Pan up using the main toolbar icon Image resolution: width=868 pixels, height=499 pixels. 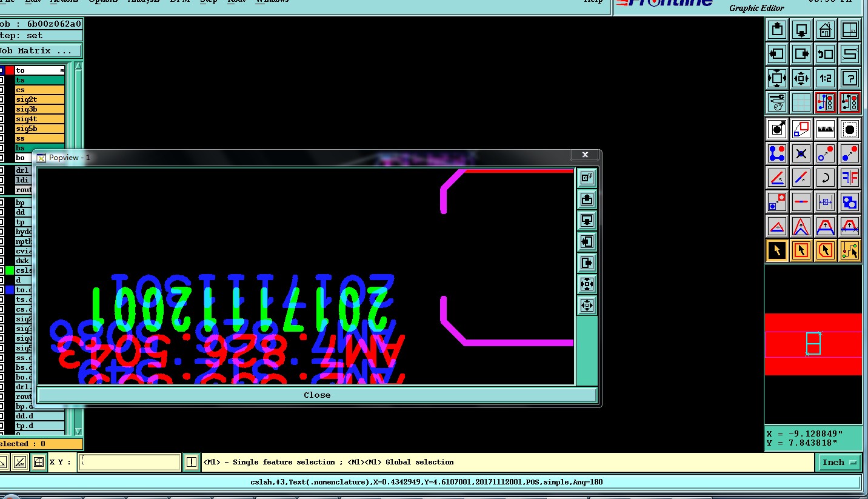point(777,30)
